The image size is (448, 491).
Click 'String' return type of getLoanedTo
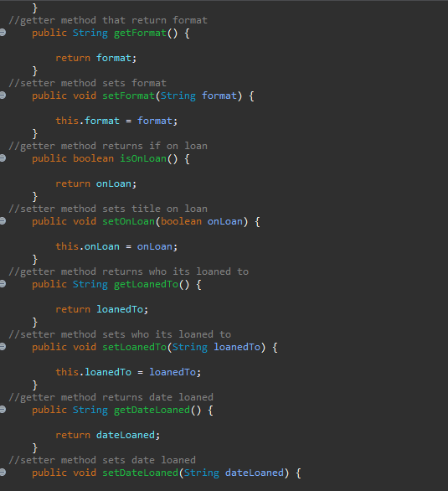point(90,284)
